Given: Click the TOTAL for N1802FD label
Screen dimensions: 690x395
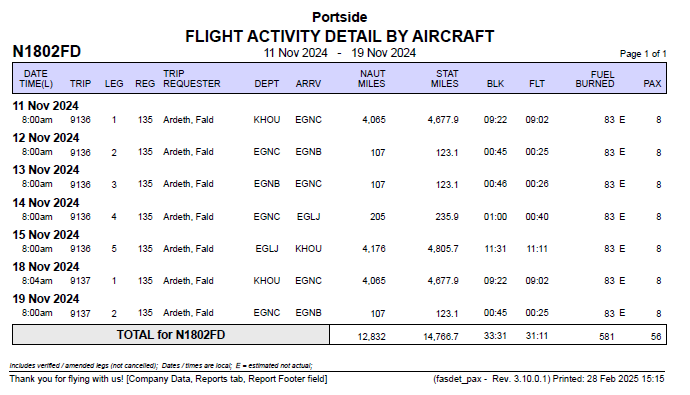Looking at the screenshot, I should 171,335.
